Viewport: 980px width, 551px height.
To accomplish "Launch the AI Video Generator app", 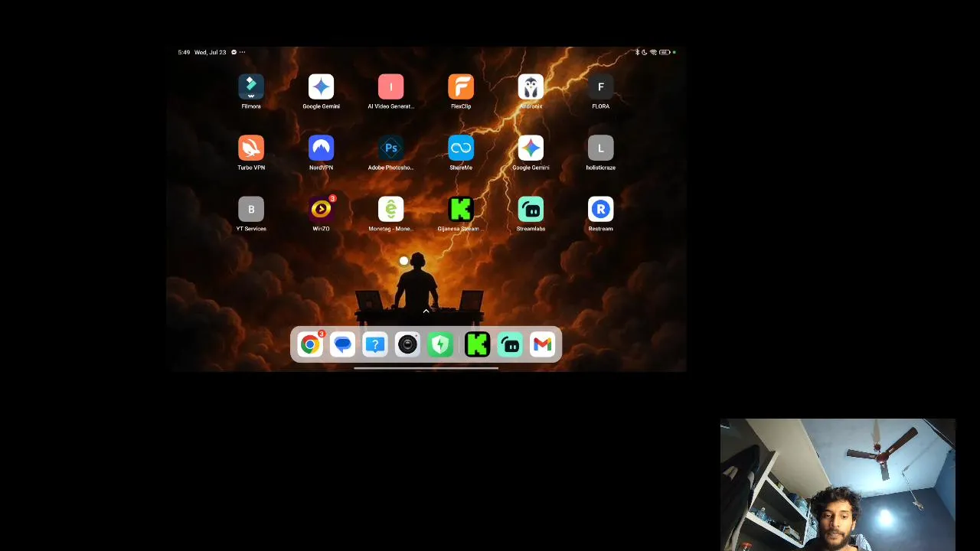I will (x=390, y=86).
